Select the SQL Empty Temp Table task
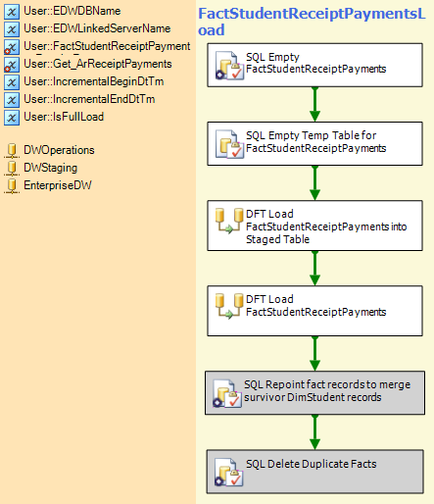Viewport: 434px width, 504px height. 314,144
